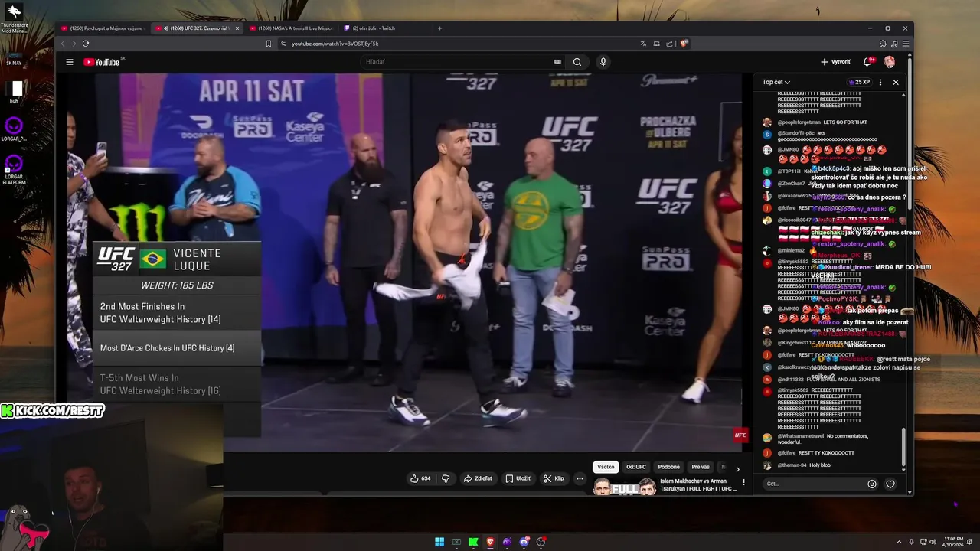
Task: Create a clip with Klip button
Action: click(x=554, y=478)
